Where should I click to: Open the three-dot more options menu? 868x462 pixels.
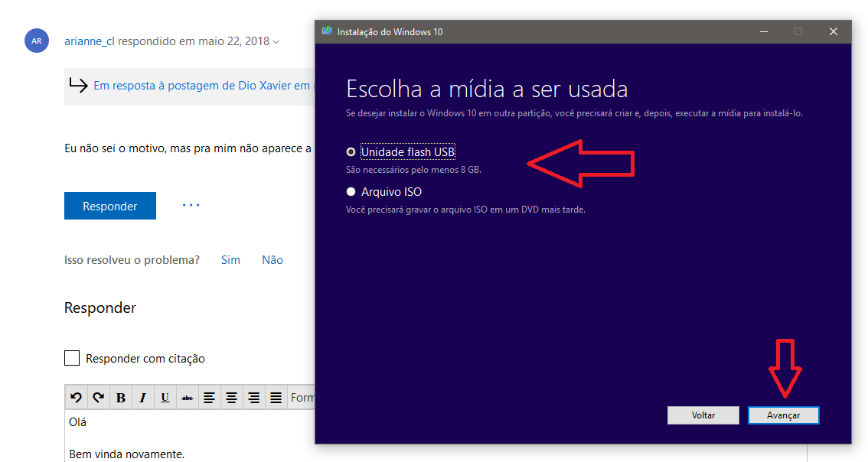(x=191, y=205)
